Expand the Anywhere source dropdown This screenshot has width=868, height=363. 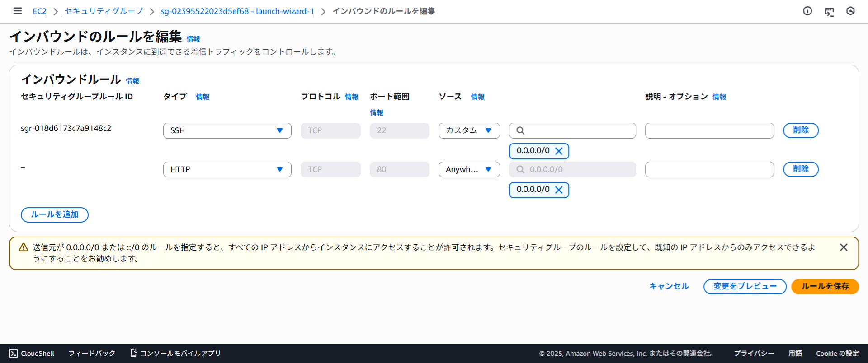click(469, 169)
